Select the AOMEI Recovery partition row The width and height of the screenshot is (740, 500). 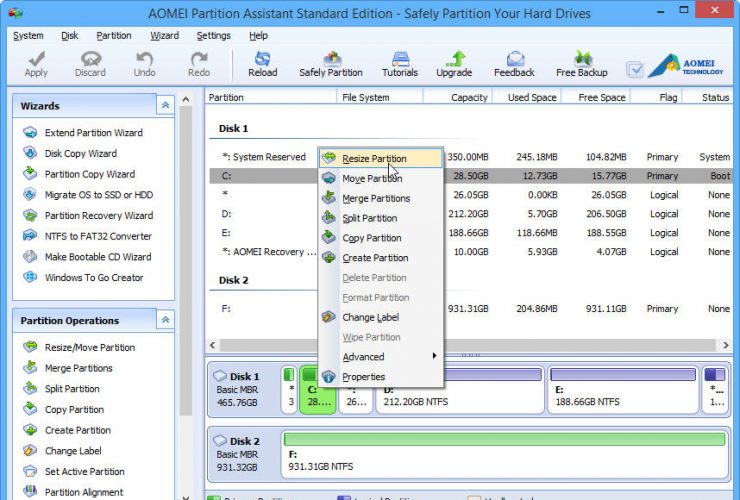point(471,252)
